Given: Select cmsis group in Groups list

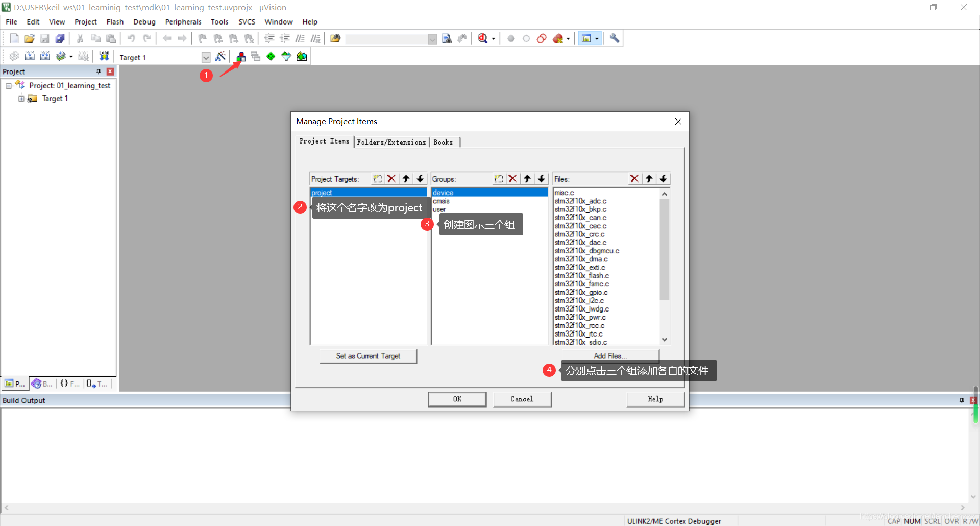Looking at the screenshot, I should (489, 201).
